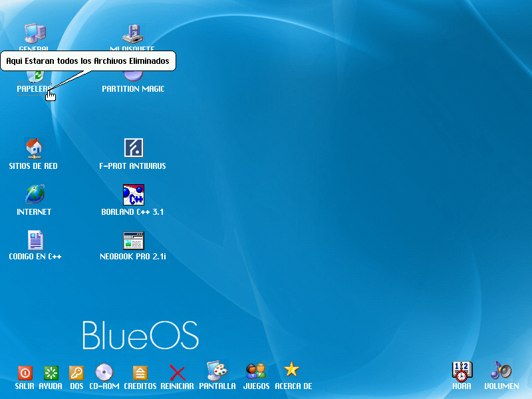Screen dimensions: 532x399
Task: Open the Ayuda help icon
Action: pos(51,373)
